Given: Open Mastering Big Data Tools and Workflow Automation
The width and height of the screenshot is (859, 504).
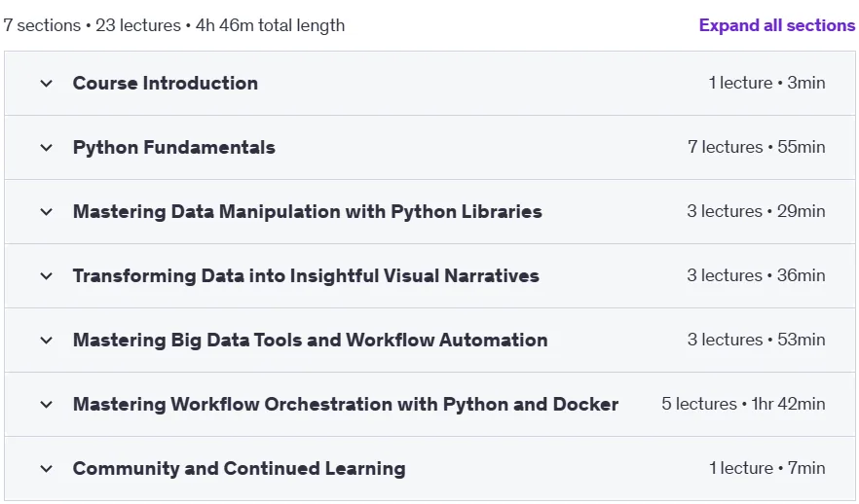Looking at the screenshot, I should tap(310, 340).
